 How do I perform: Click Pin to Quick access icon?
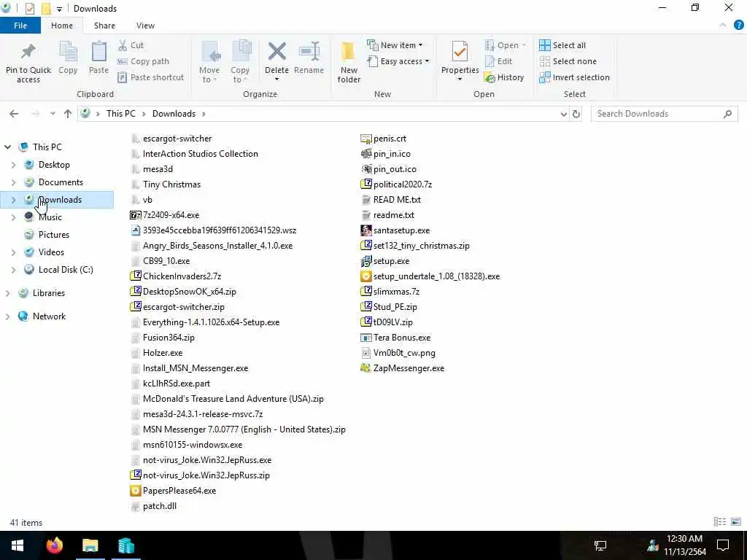click(28, 52)
